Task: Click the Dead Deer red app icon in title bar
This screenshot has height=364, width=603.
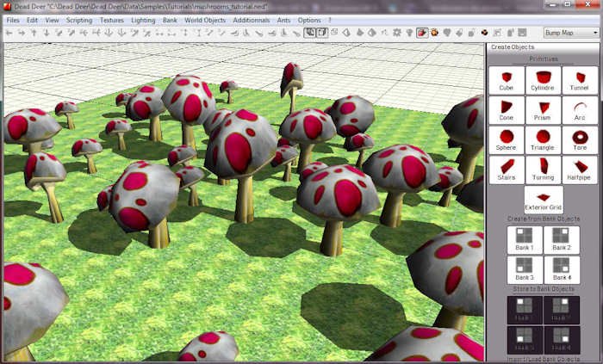Action: click(x=7, y=7)
